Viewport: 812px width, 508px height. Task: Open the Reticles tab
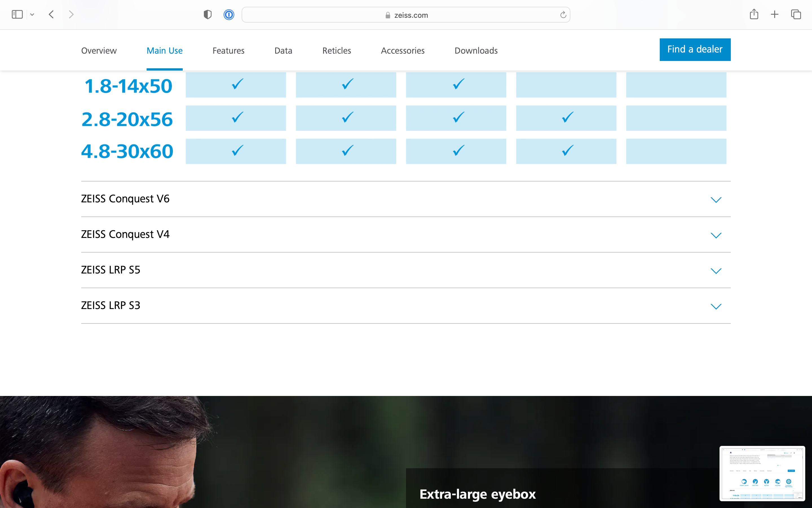click(337, 51)
